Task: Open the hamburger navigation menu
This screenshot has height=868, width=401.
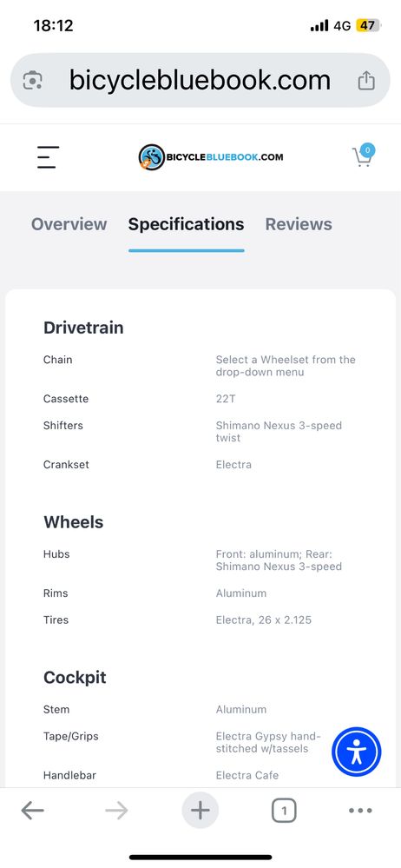Action: (48, 157)
